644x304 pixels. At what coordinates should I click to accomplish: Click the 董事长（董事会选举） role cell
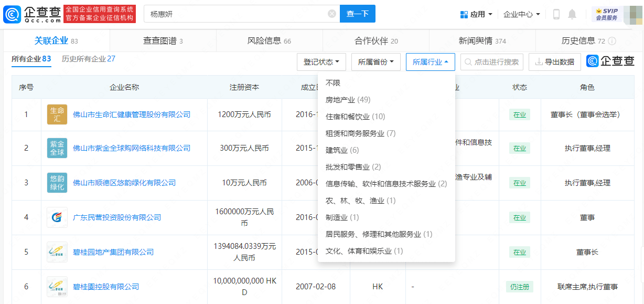coord(587,114)
